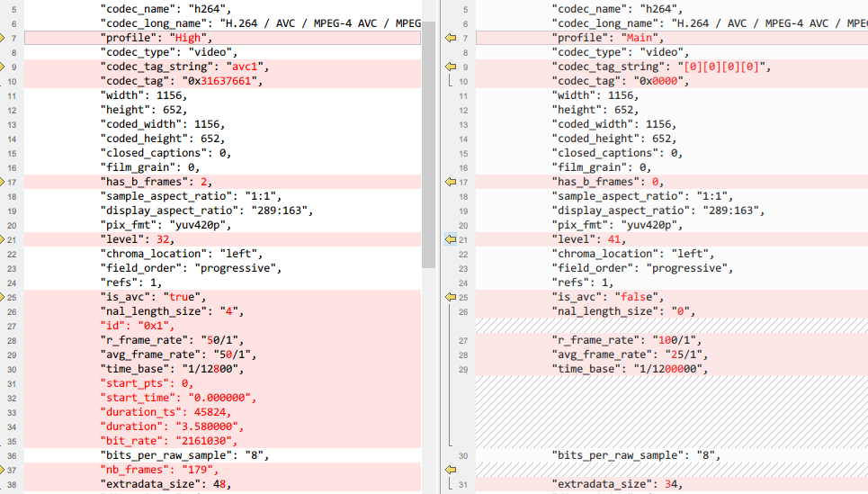The width and height of the screenshot is (868, 494).
Task: Click right "pix_fmt": "yuv420p" line
Action: pos(672,225)
